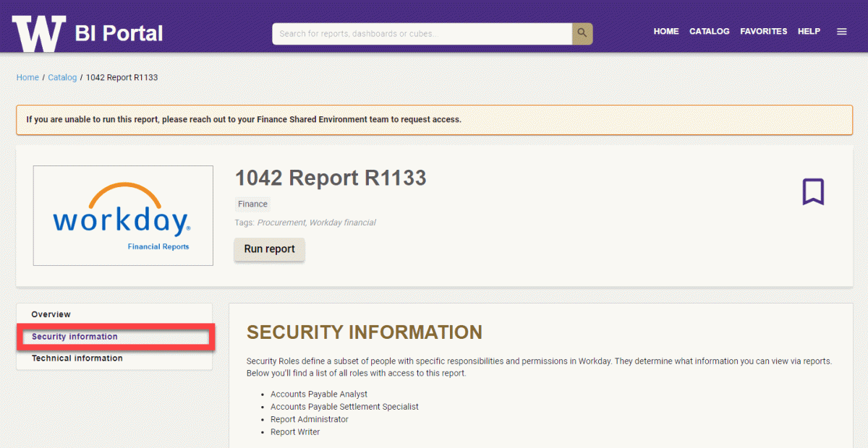Open the HELP menu

pos(809,31)
